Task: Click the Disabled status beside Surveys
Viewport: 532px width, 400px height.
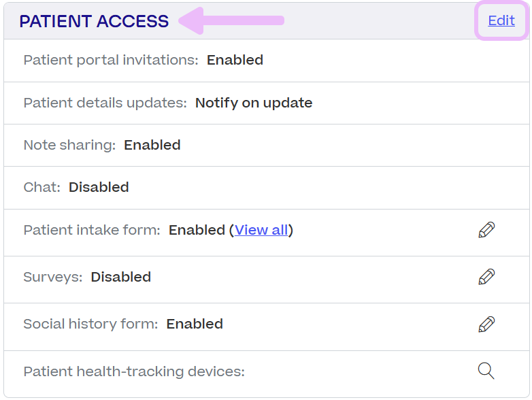Action: [121, 277]
